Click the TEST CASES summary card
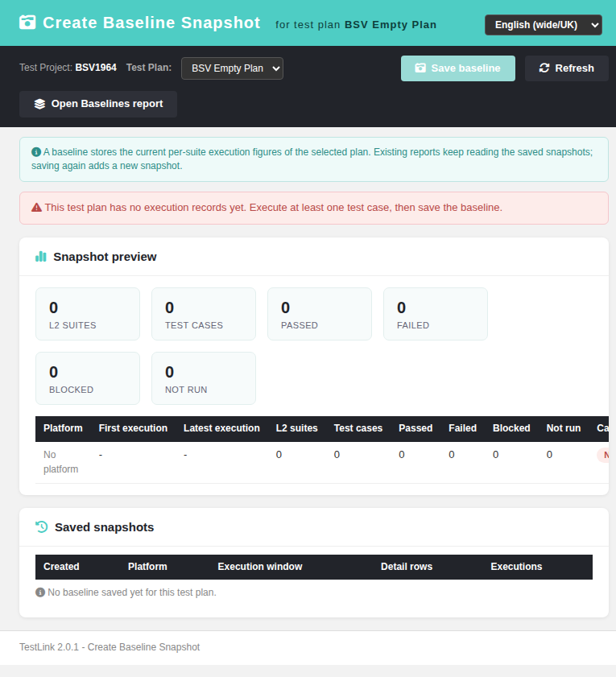This screenshot has height=677, width=616. click(x=204, y=314)
